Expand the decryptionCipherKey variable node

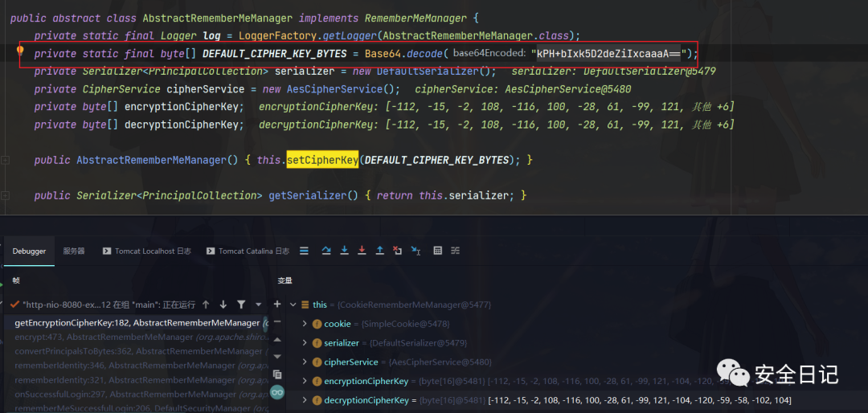(x=304, y=399)
